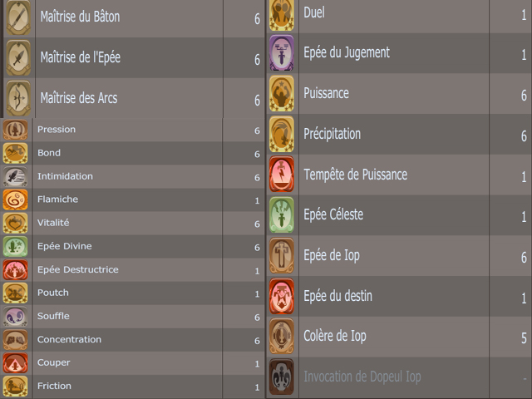Click the Tempête de Puissance lightning icon

281,175
